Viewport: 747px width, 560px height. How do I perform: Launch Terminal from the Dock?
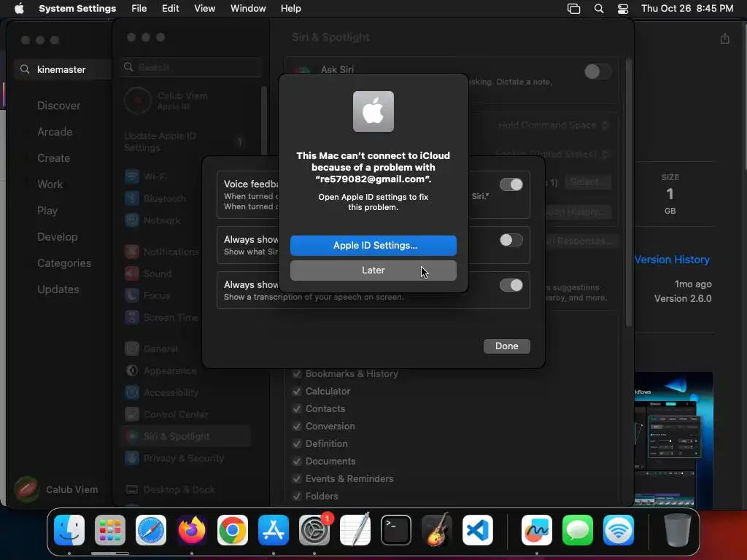396,530
